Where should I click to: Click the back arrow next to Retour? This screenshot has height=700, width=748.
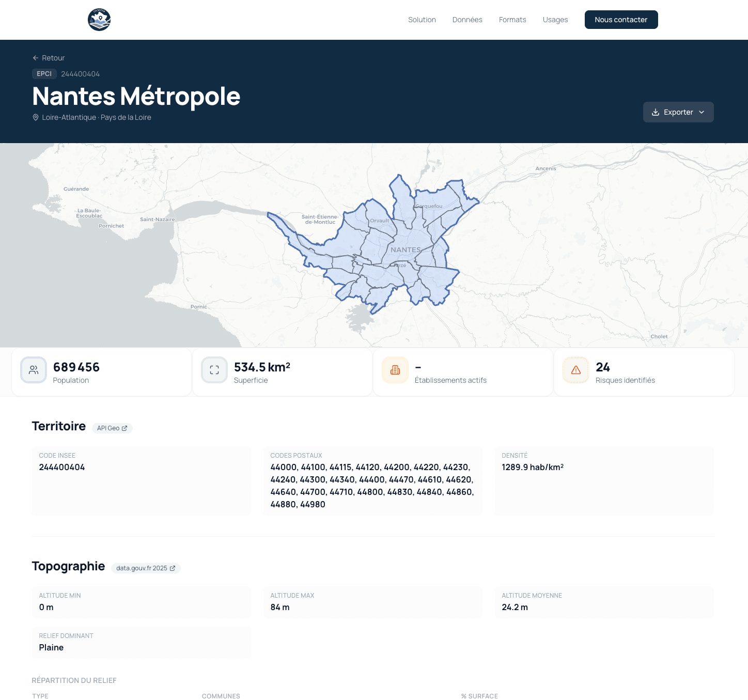click(x=35, y=58)
